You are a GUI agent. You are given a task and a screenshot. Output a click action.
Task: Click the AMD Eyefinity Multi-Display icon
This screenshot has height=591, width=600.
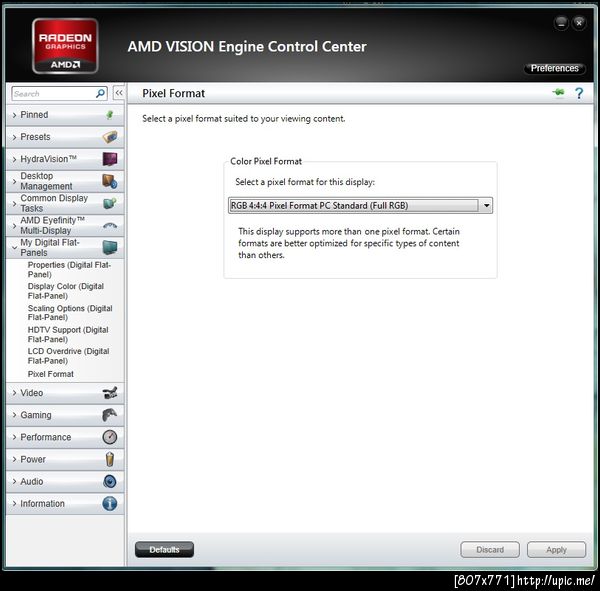[x=110, y=225]
